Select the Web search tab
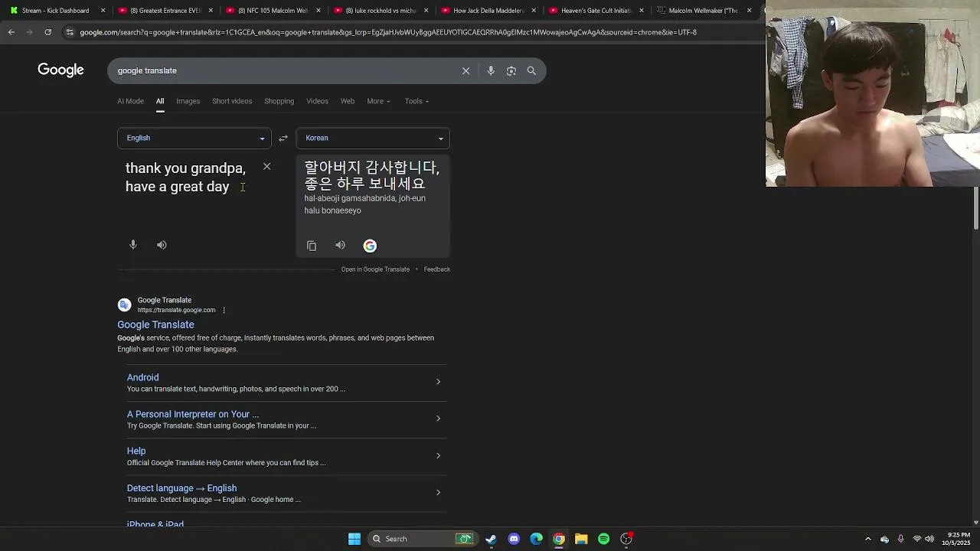The width and height of the screenshot is (980, 551). tap(348, 101)
